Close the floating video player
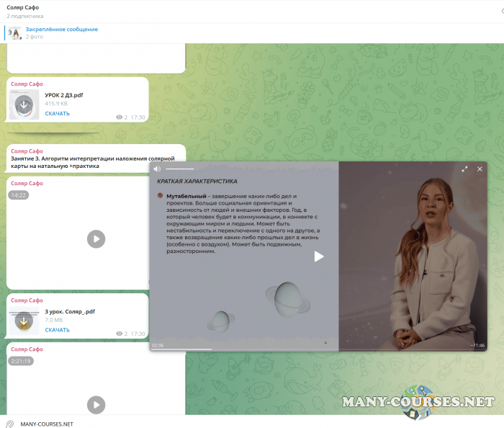This screenshot has width=504, height=428. [x=480, y=169]
